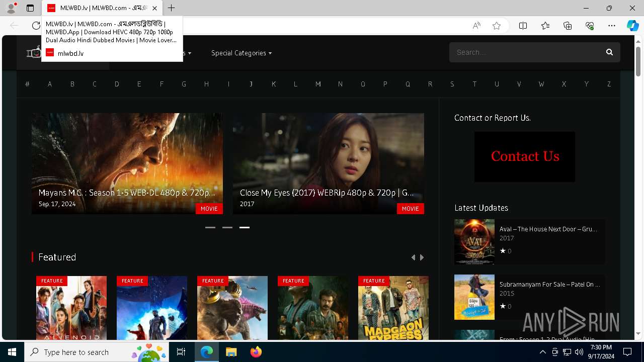Filter movies by letter P
The width and height of the screenshot is (644, 362).
tap(385, 84)
